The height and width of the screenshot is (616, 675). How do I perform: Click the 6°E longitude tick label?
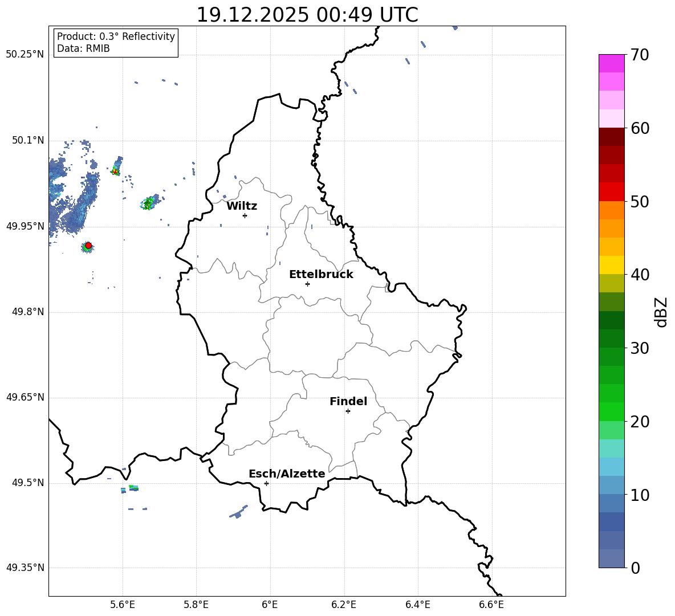point(270,605)
